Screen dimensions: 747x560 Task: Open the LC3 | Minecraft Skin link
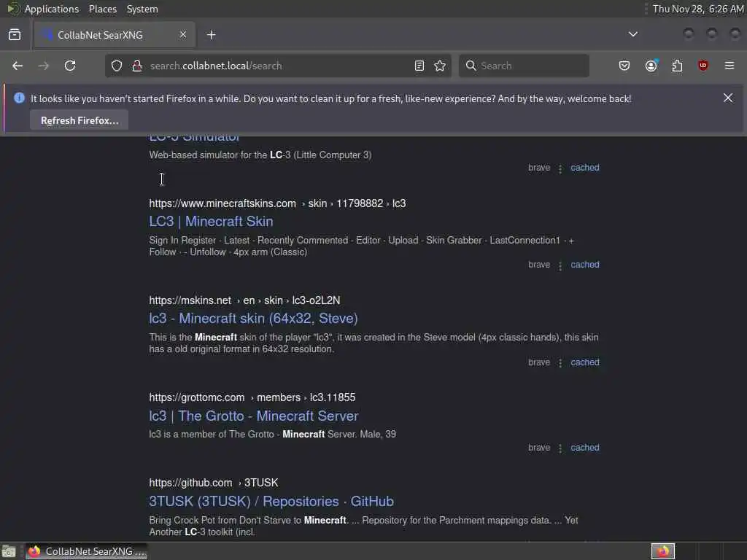tap(211, 222)
